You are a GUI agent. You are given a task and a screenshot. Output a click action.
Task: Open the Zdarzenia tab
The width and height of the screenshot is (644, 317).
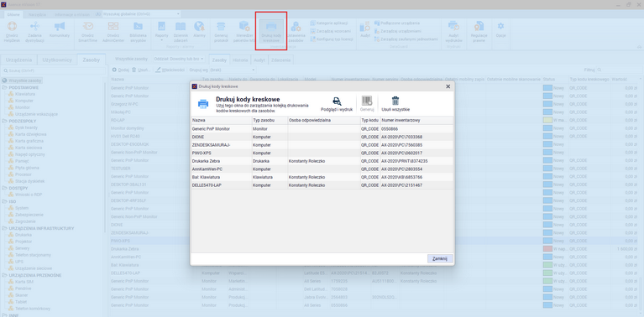click(281, 60)
